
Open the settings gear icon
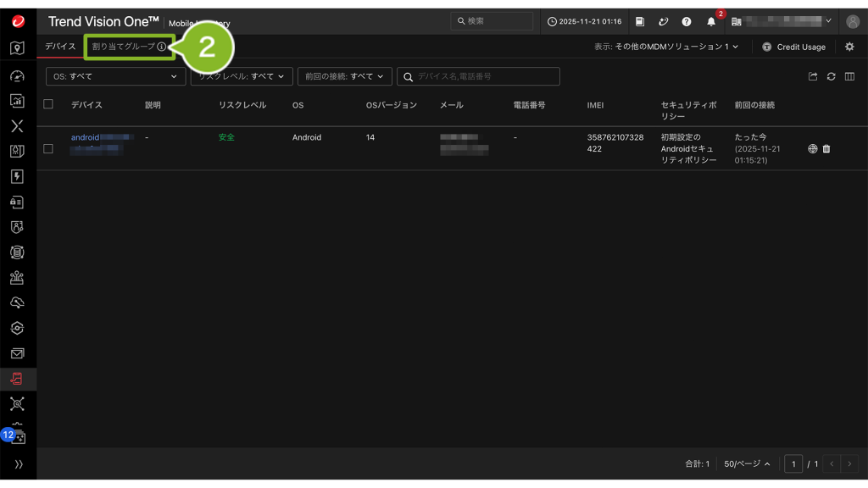(x=850, y=47)
